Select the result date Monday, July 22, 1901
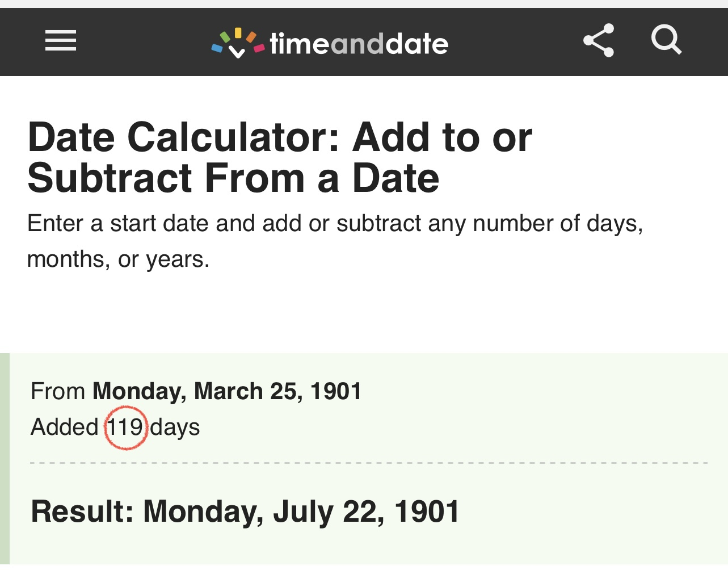728x570 pixels. click(x=301, y=512)
